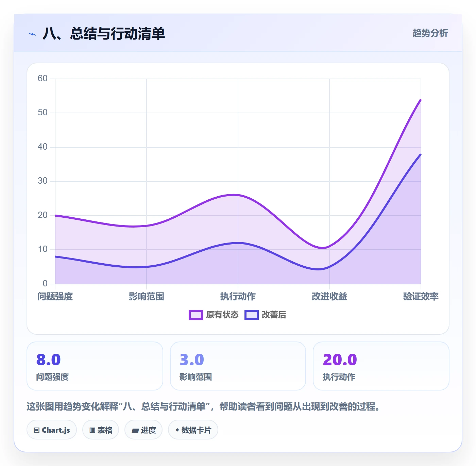Click the 趋势分析 label in the header
This screenshot has height=466, width=476.
click(x=430, y=33)
